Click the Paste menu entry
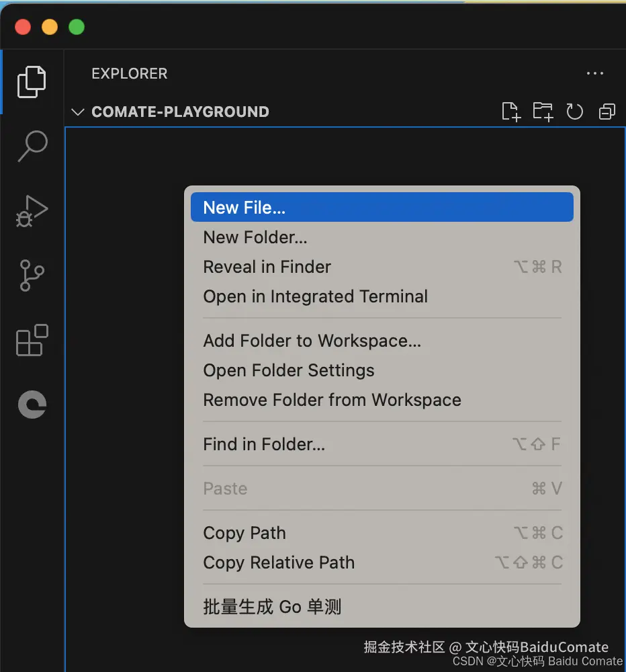 (x=382, y=489)
